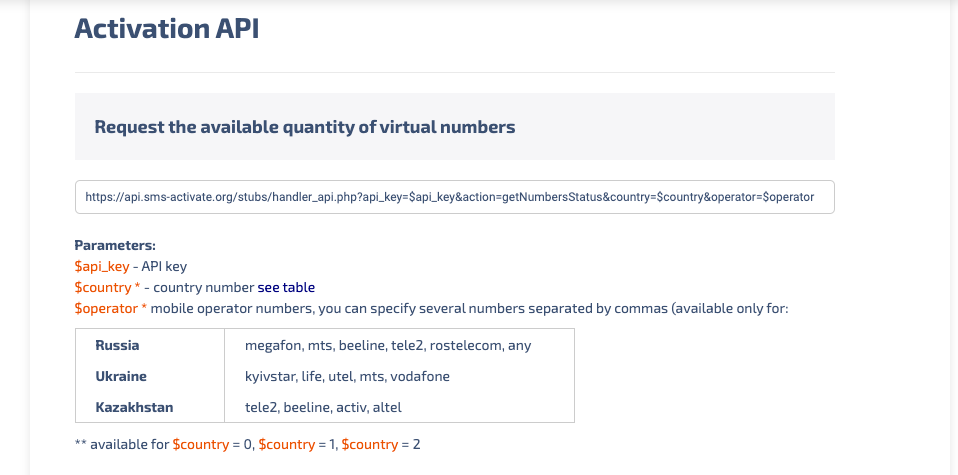Click the 'Parameters:' label
Viewport: 958px width, 475px height.
115,245
